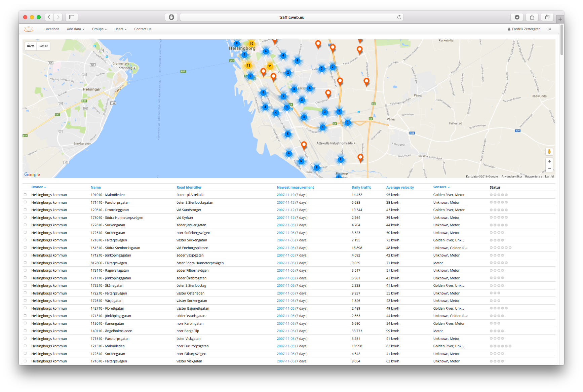Screen dimensions: 583x392
Task: Click the browser download icon in the toolbar
Action: pos(517,17)
